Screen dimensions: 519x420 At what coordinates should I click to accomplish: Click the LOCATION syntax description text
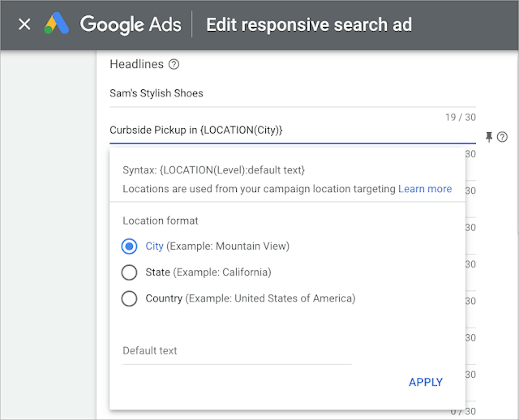214,170
